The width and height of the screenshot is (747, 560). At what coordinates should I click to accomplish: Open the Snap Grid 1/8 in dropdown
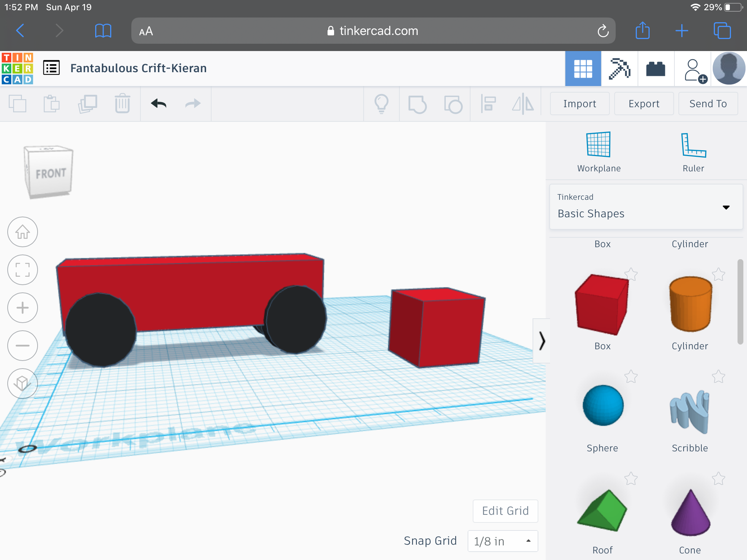coord(503,541)
